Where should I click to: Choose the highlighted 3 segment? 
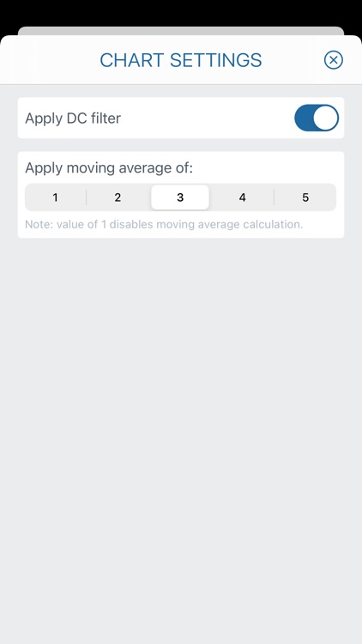click(x=180, y=197)
